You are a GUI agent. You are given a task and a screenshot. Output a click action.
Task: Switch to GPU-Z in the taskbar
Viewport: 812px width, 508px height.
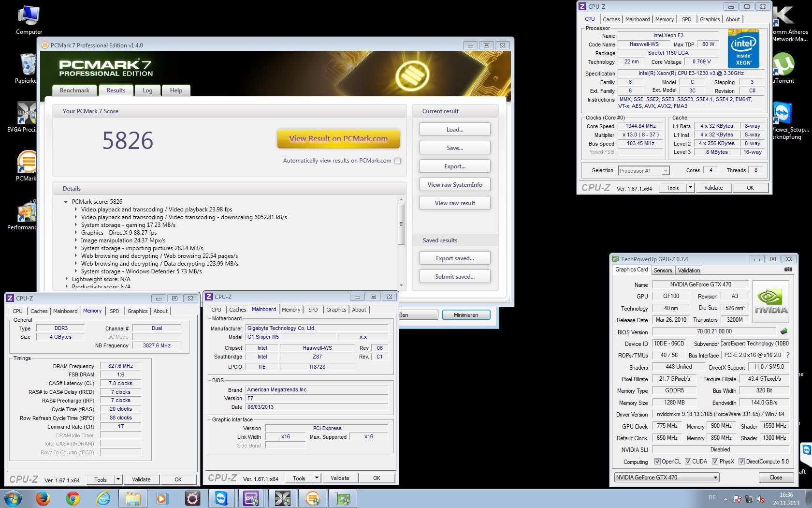pos(343,498)
